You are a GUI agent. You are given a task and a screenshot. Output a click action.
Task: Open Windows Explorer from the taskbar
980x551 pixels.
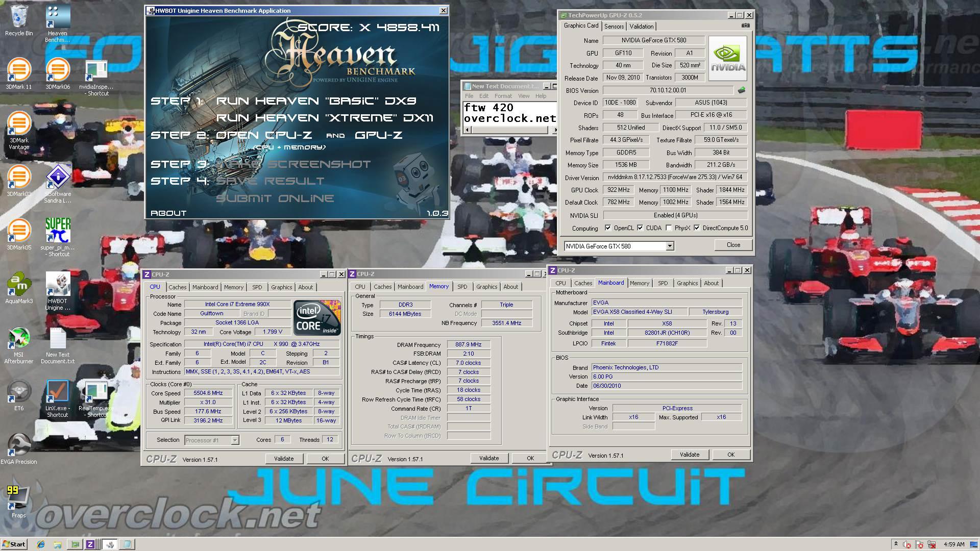click(58, 544)
